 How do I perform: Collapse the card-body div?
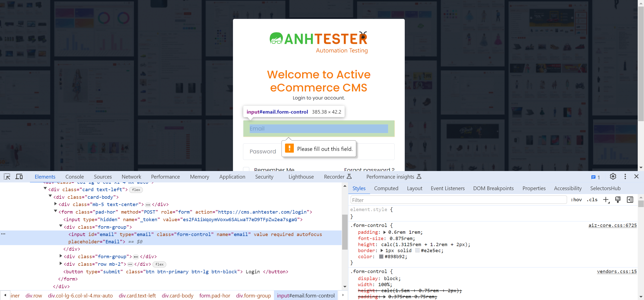(x=50, y=196)
